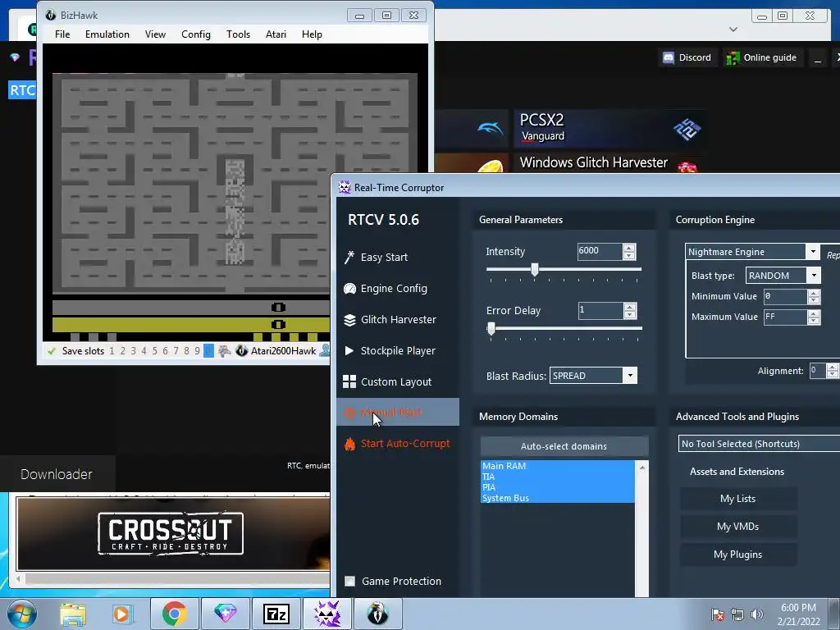Switch to RTCV launcher gem icon in taskbar
Viewport: 840px width, 630px height.
(x=225, y=614)
